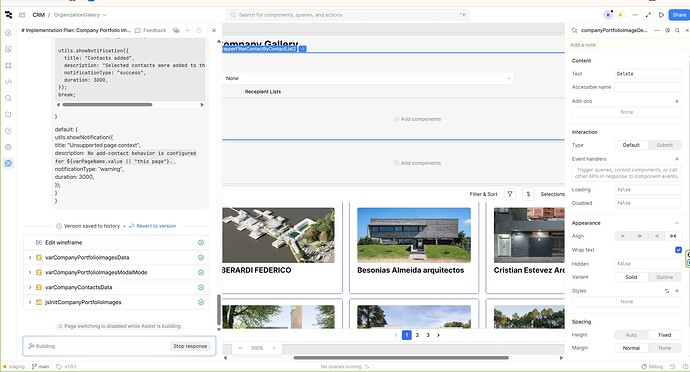This screenshot has width=690, height=372.
Task: Go to page 2 of gallery
Action: point(417,335)
